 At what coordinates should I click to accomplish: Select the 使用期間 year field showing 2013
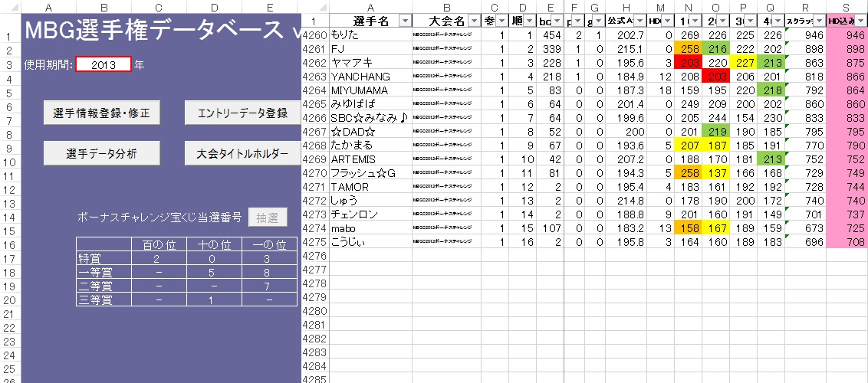tap(104, 65)
